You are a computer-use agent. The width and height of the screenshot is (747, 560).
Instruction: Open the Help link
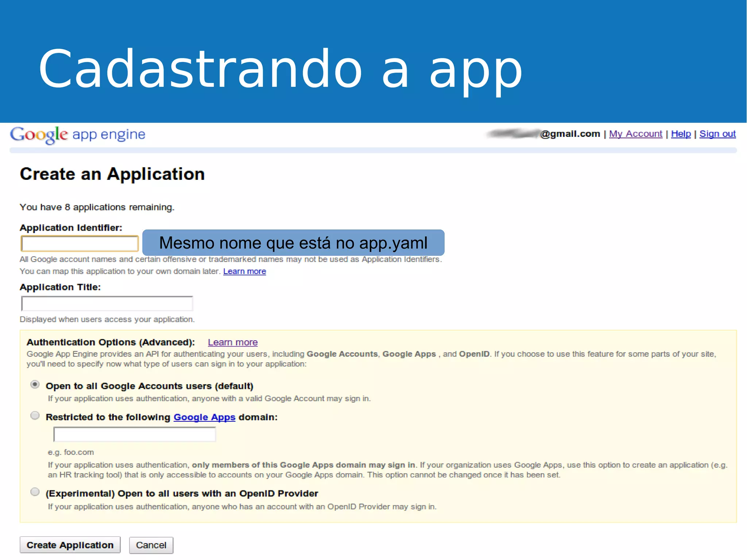(681, 134)
